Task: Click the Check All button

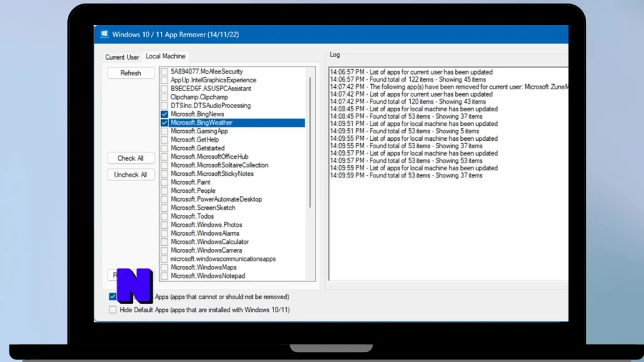Action: [x=131, y=158]
